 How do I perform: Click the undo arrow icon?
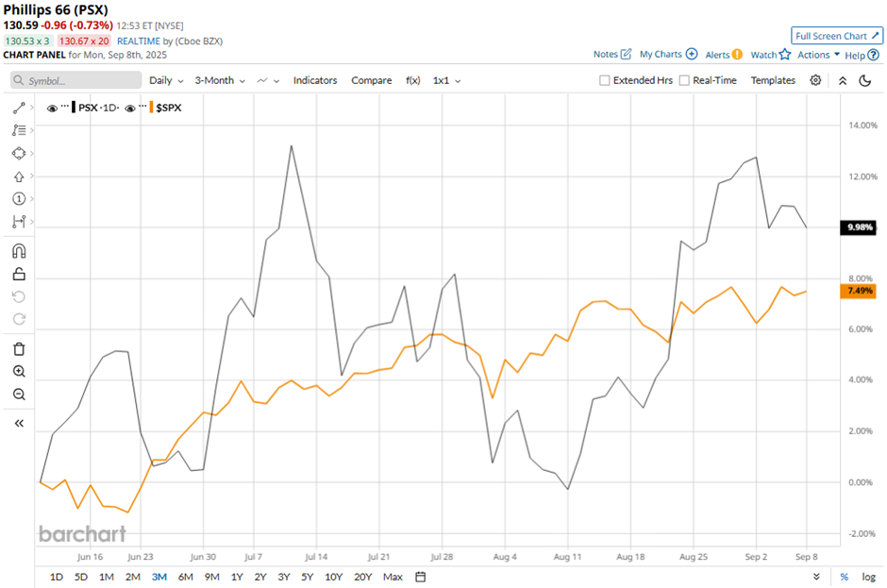(19, 296)
